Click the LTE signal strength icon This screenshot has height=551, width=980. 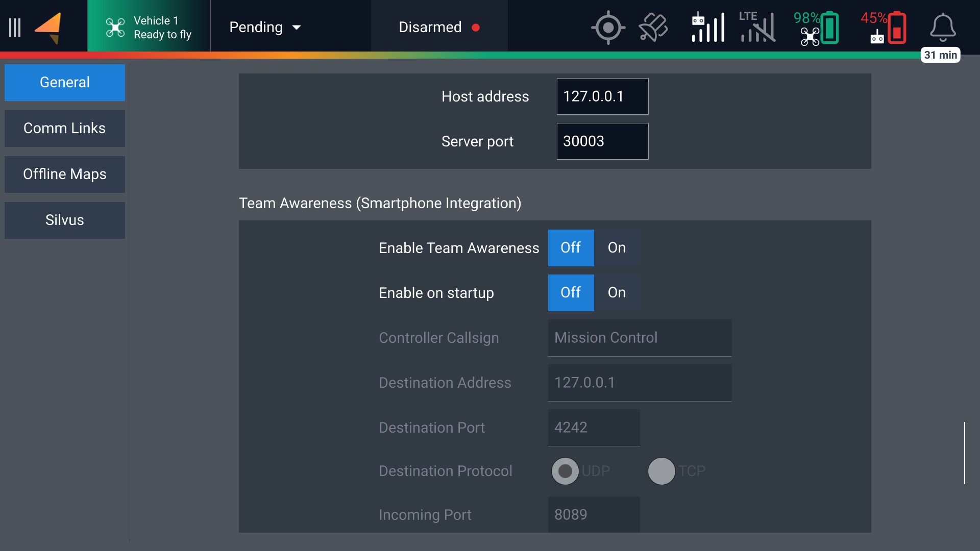tap(757, 28)
